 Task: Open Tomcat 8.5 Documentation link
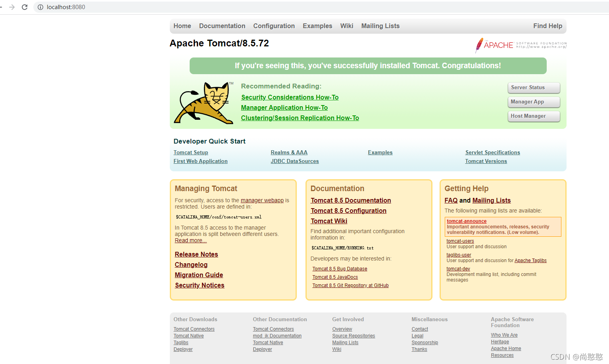351,200
